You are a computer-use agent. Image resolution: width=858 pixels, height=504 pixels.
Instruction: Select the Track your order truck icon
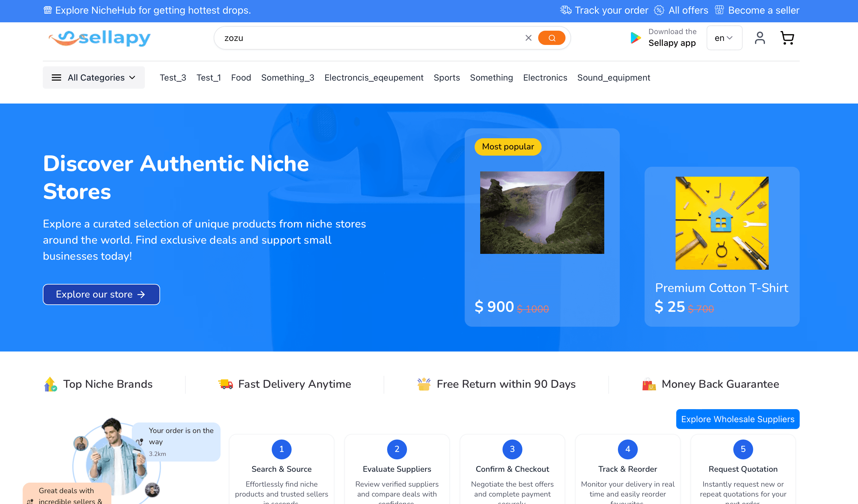[x=565, y=10]
